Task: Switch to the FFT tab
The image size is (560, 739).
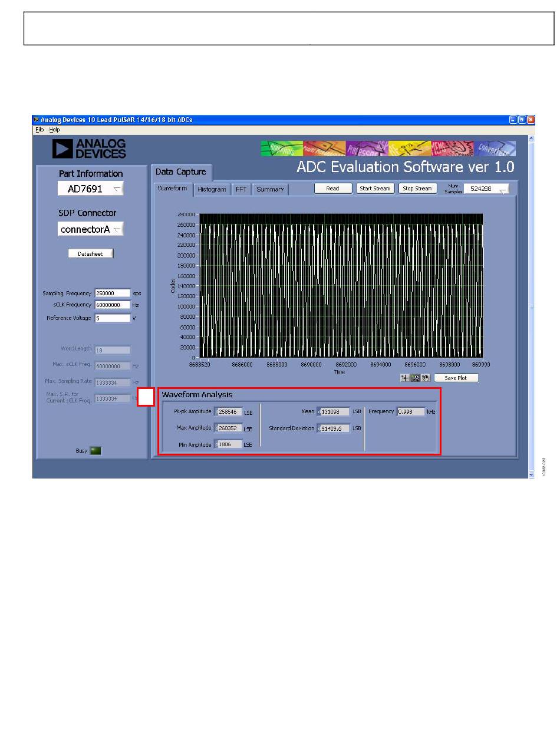Action: (241, 189)
